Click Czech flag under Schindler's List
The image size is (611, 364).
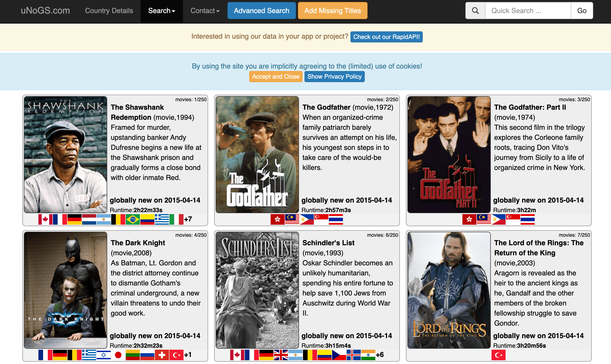[339, 355]
